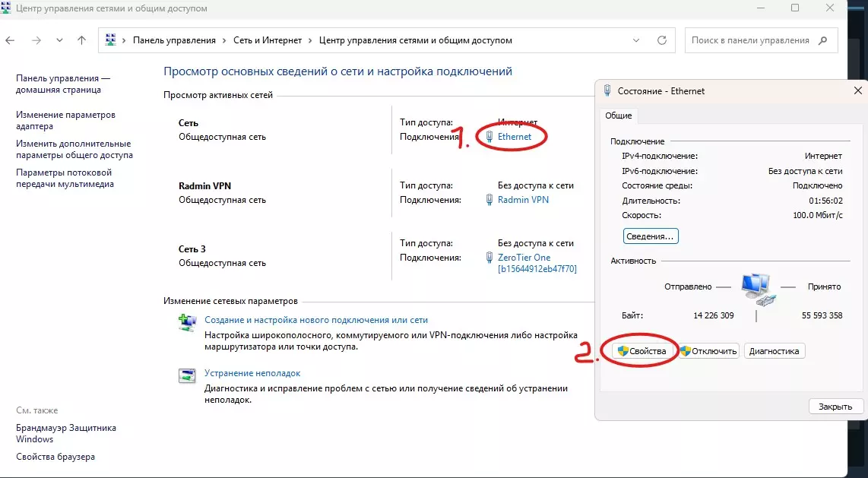This screenshot has width=868, height=478.
Task: Click the search field in control panel
Action: point(761,40)
